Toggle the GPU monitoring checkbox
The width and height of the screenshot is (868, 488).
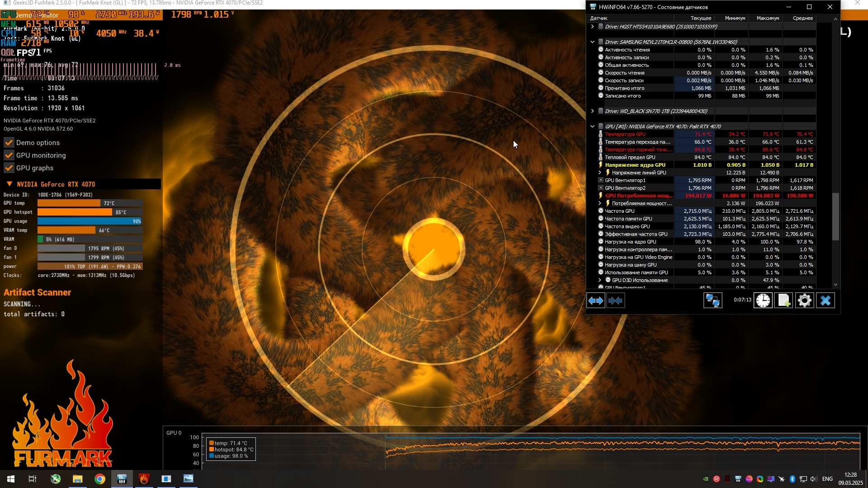[9, 155]
